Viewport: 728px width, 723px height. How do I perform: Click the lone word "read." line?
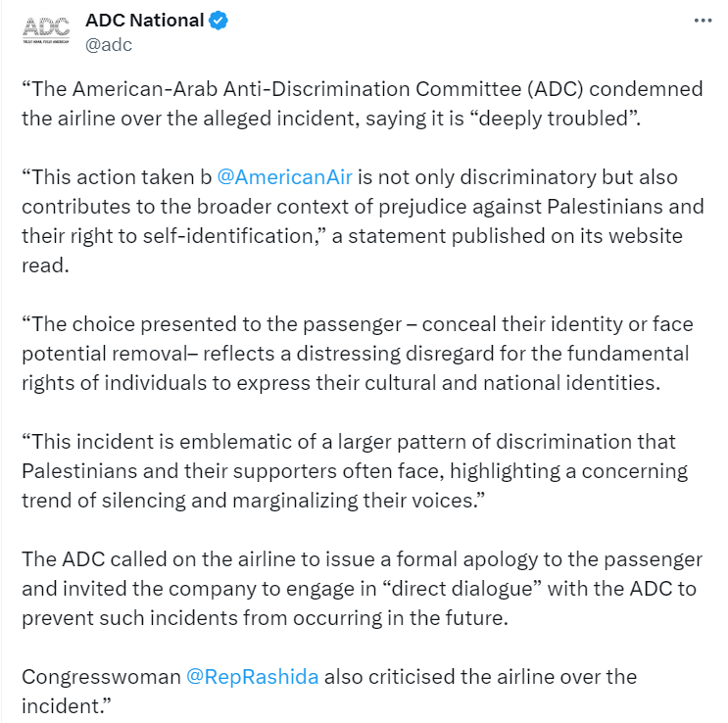pyautogui.click(x=45, y=265)
